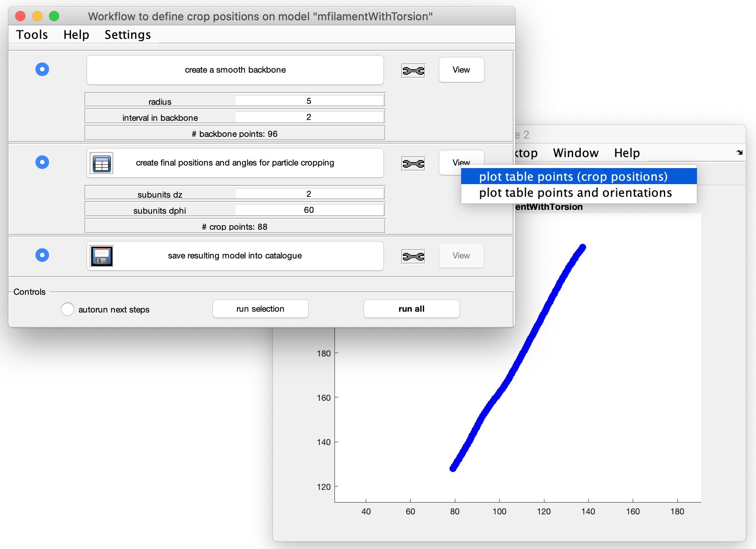Click '# backbone points: 96' text
756x549 pixels.
click(235, 134)
